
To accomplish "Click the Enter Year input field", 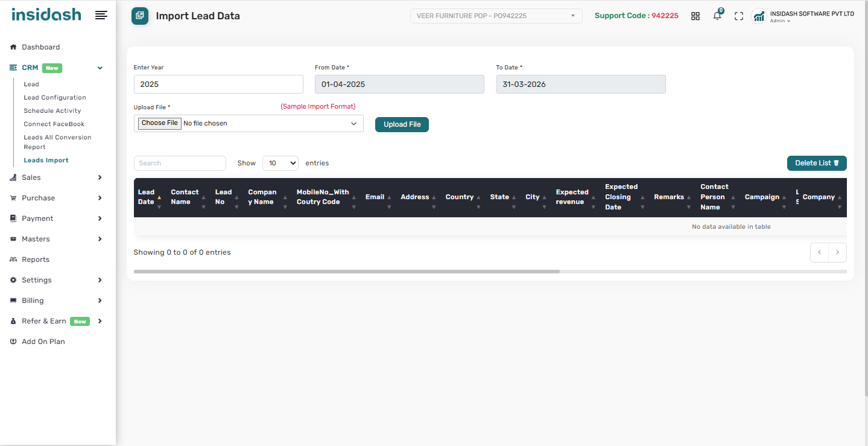I will pos(218,84).
